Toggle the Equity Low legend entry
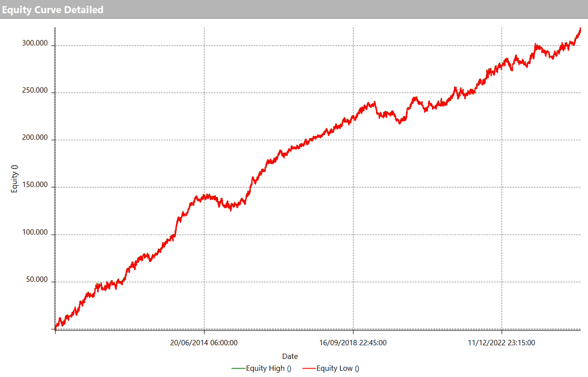Screen dimensions: 588x377 point(338,368)
